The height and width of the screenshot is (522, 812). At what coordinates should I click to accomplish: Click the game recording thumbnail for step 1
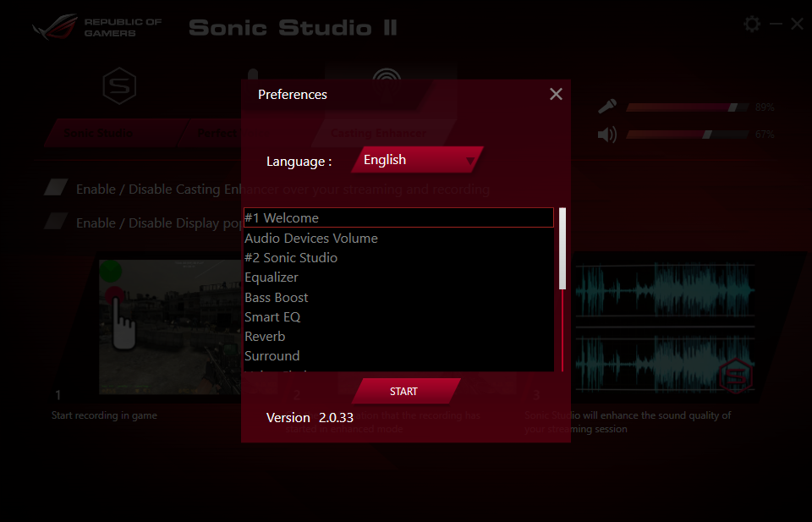tap(170, 327)
